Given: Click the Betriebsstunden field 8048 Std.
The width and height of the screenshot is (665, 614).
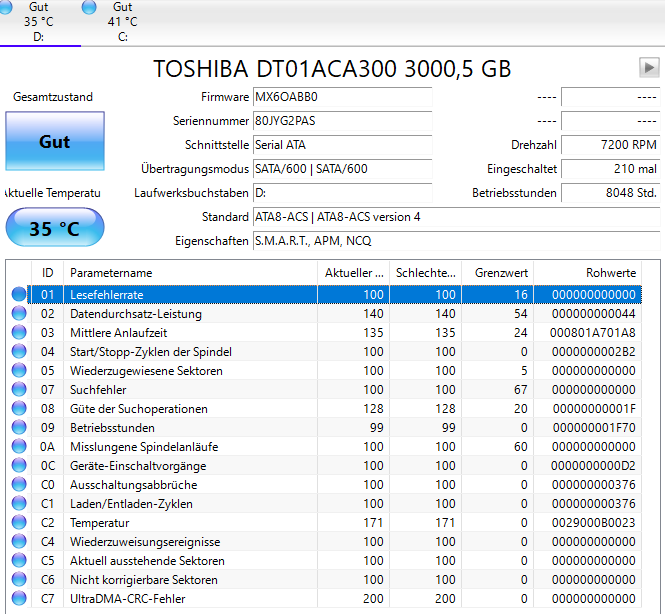Looking at the screenshot, I should point(611,193).
